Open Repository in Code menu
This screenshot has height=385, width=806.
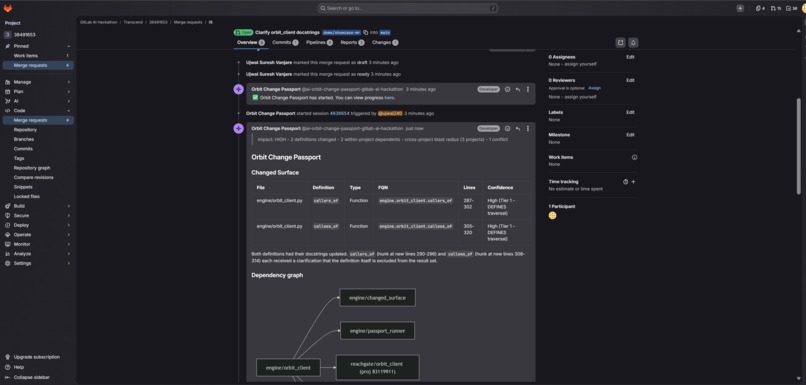(x=38, y=130)
